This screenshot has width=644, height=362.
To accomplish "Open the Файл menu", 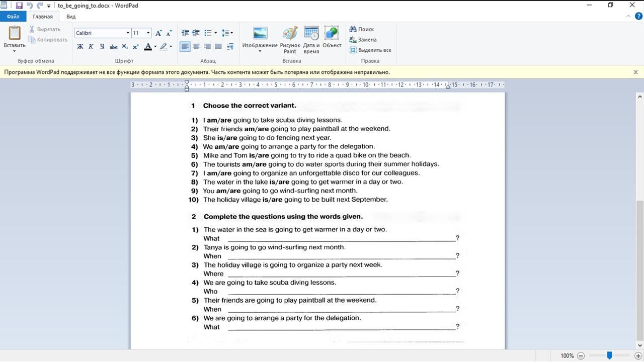I will pos(13,17).
